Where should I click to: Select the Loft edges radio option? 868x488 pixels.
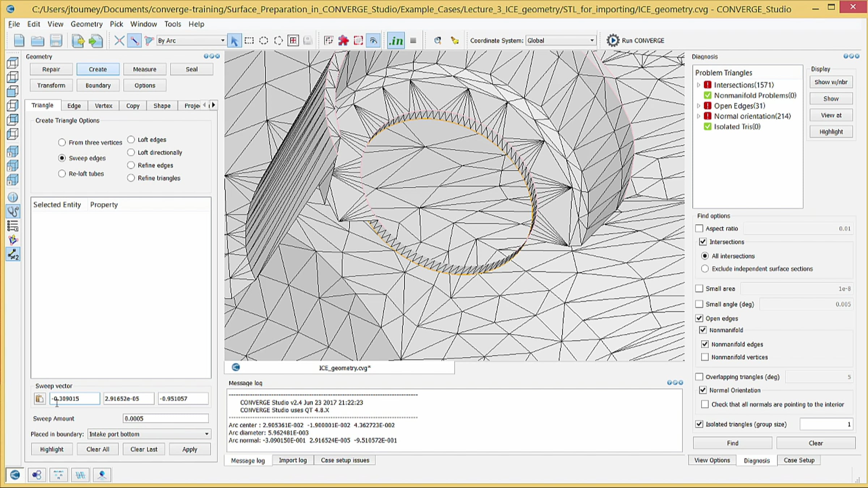pyautogui.click(x=131, y=140)
